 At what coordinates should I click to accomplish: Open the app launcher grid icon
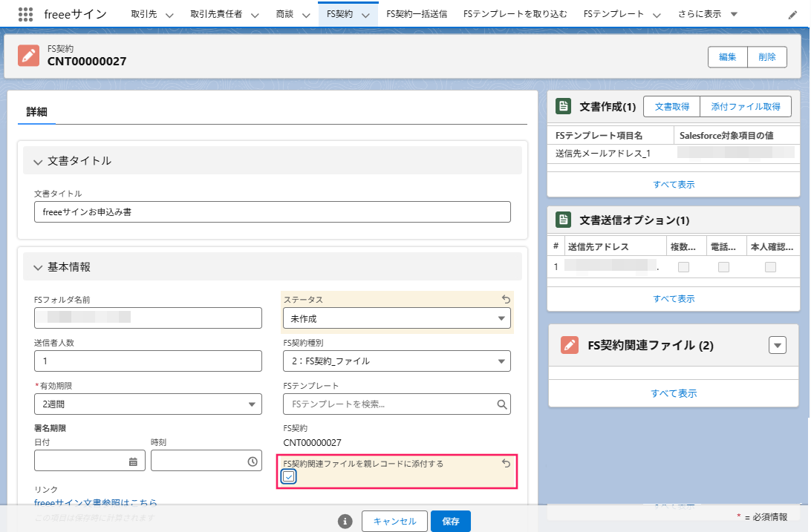point(25,14)
